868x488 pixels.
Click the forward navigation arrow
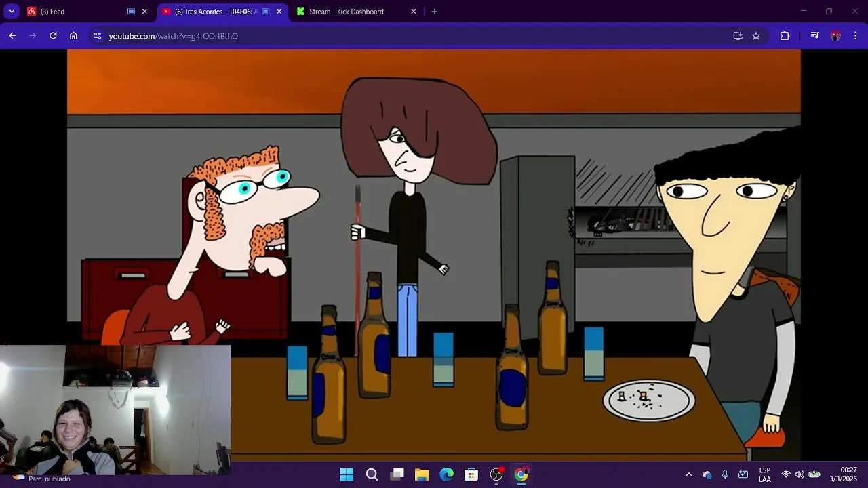33,36
